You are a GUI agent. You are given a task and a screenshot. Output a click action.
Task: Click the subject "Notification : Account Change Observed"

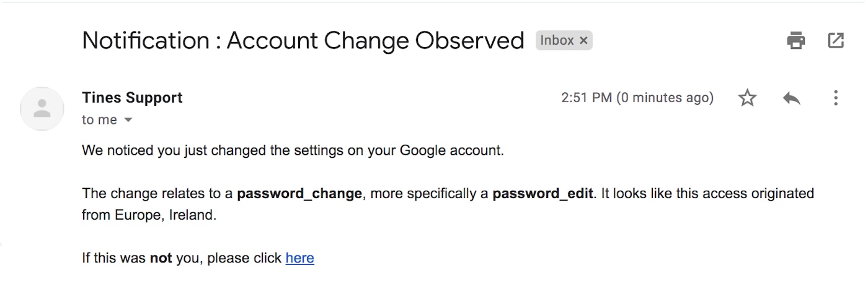click(x=303, y=41)
